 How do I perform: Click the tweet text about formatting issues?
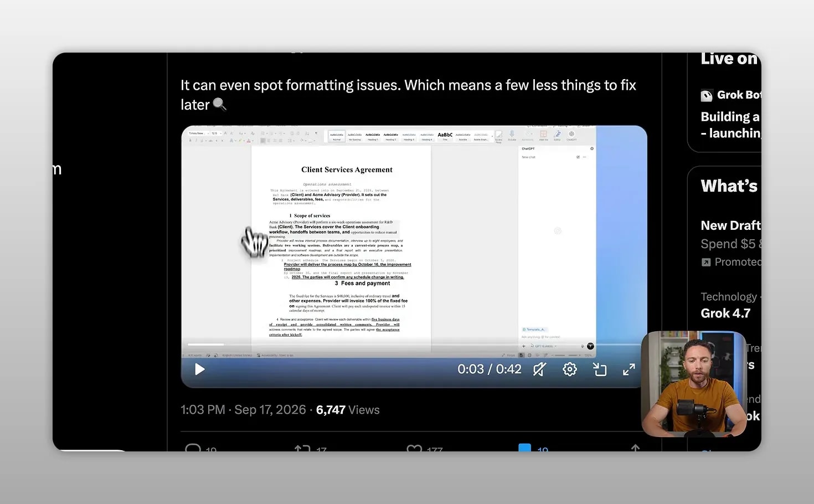[x=408, y=95]
